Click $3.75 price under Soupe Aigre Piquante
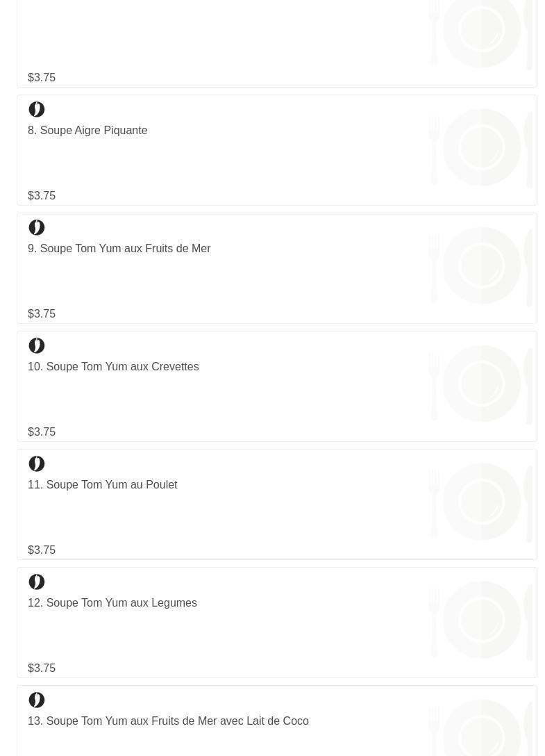Image resolution: width=545 pixels, height=756 pixels. 42,196
